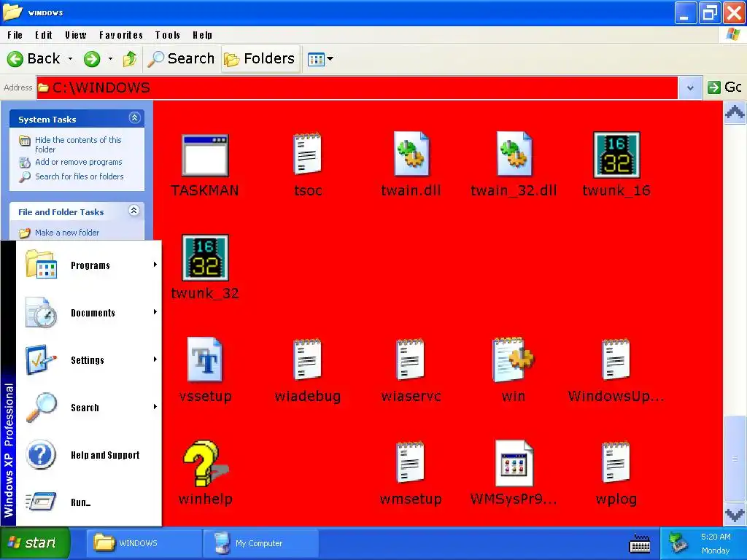747x560 pixels.
Task: Open the Back history dropdown arrow
Action: pyautogui.click(x=71, y=59)
